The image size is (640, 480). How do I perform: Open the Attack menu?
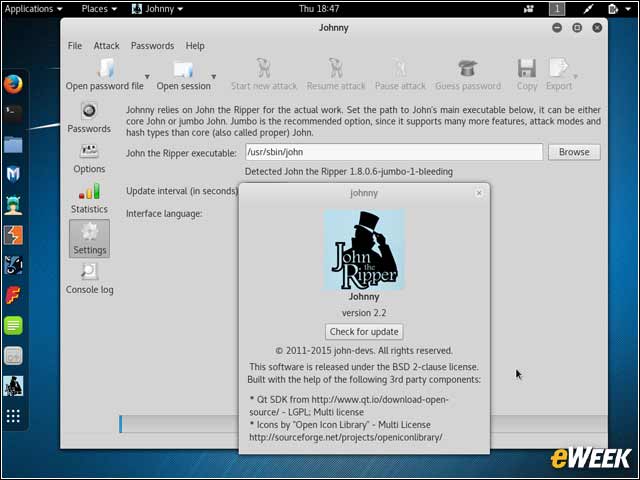click(107, 46)
